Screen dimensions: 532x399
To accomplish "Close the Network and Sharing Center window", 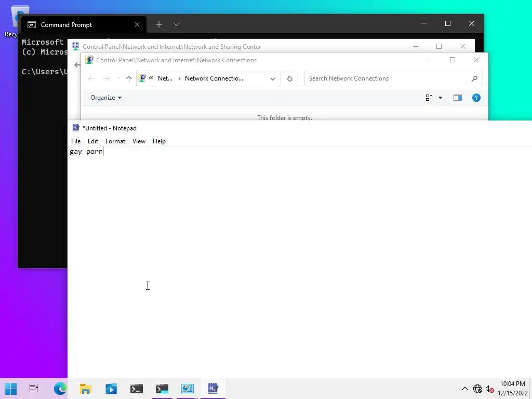I will [463, 46].
